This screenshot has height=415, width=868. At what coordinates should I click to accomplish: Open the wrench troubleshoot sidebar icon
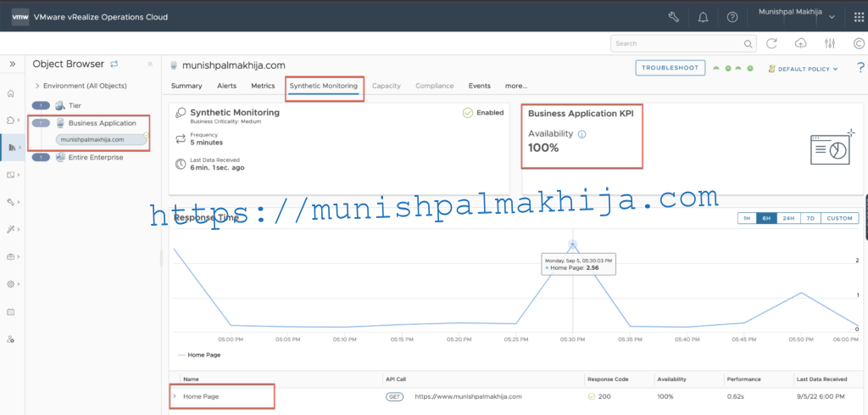pyautogui.click(x=10, y=202)
